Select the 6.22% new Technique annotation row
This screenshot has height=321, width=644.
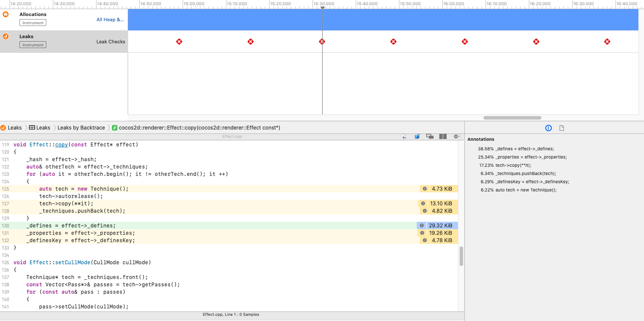(518, 190)
